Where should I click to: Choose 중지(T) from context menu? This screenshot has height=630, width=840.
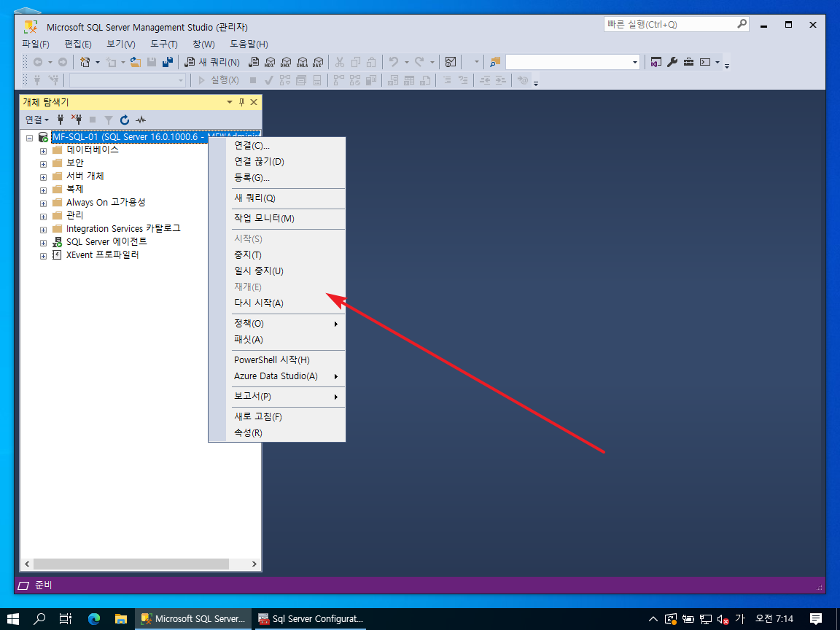tap(277, 255)
